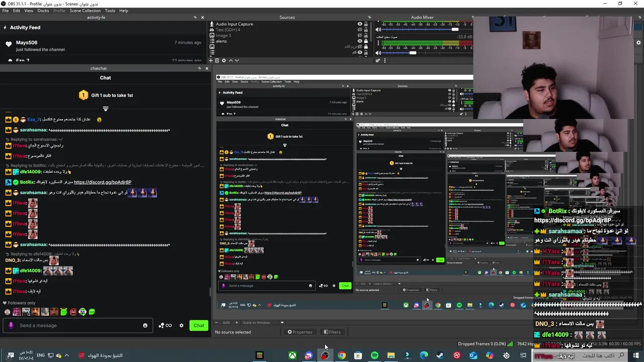644x362 pixels.
Task: Open the Scale to Window dropdown
Action: tap(282, 322)
